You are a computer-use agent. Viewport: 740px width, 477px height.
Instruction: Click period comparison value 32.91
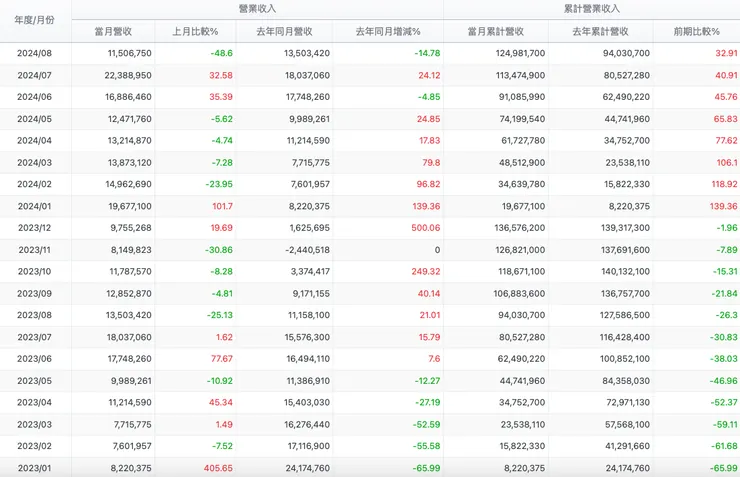click(726, 53)
